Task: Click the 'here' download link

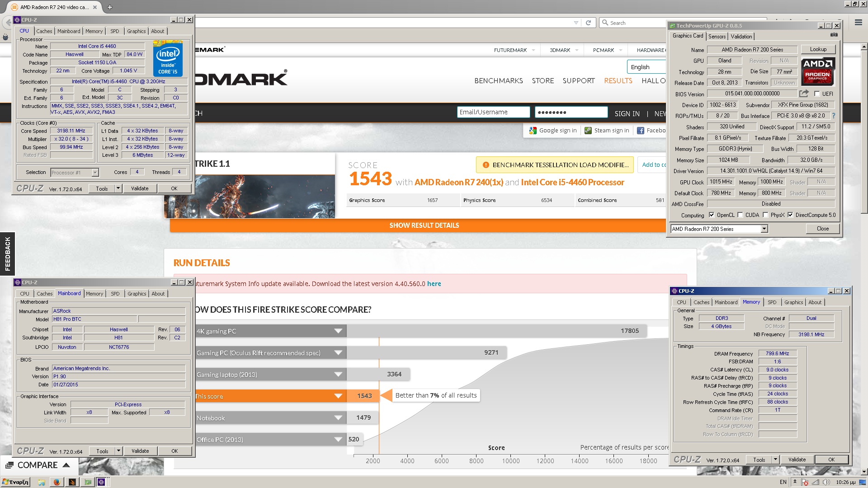Action: pyautogui.click(x=434, y=284)
